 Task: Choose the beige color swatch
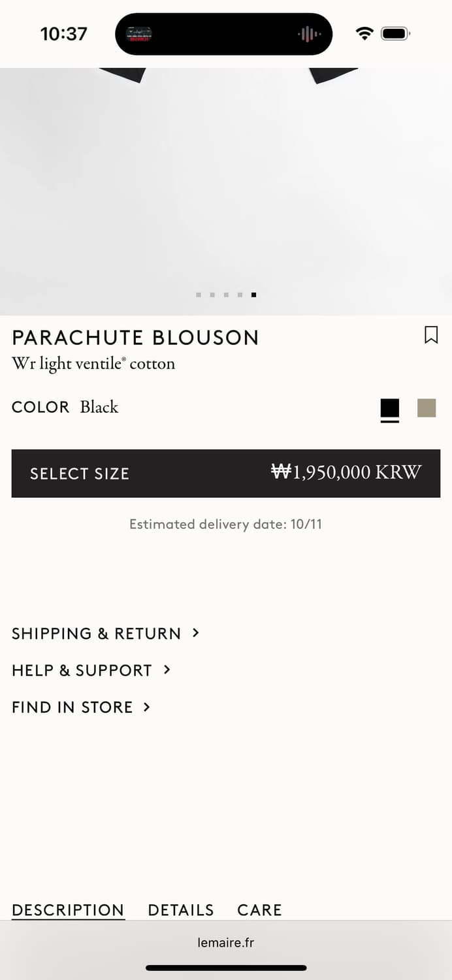[427, 408]
